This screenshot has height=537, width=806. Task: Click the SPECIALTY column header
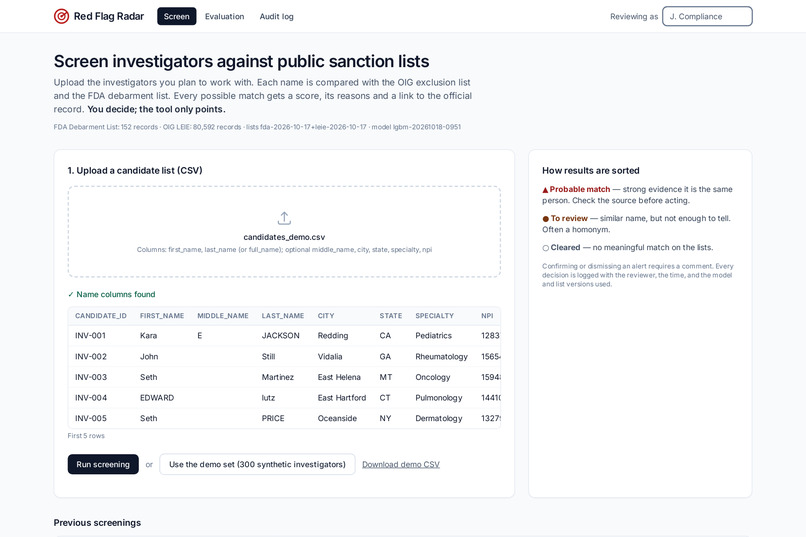tap(434, 316)
